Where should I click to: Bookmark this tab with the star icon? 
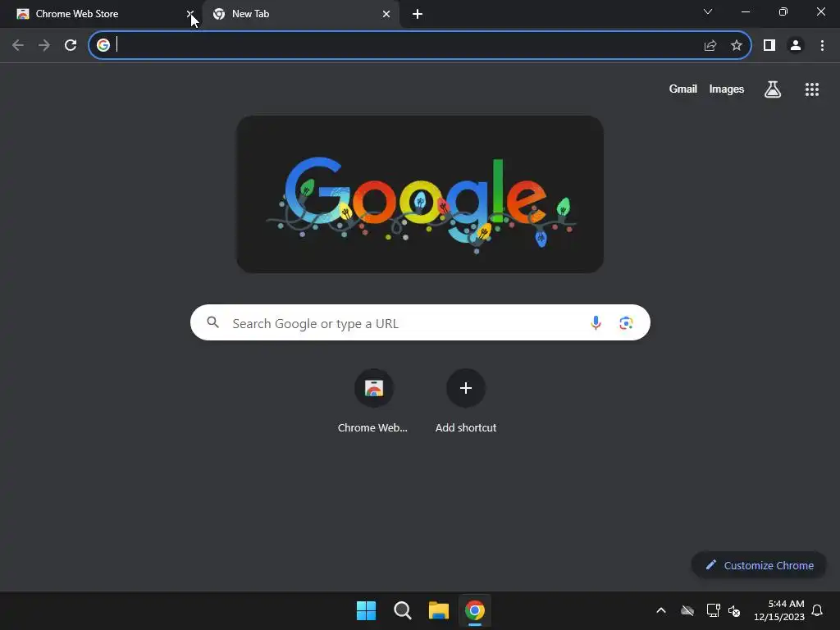coord(737,46)
